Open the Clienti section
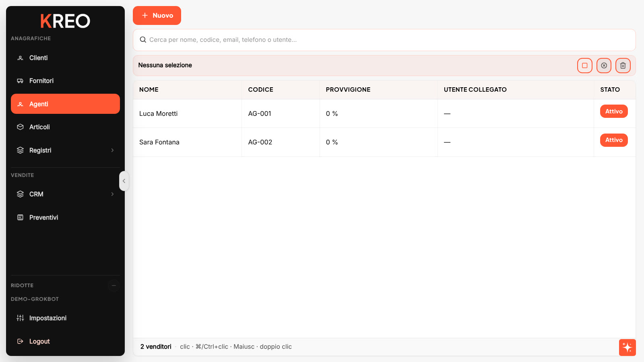The height and width of the screenshot is (362, 644). 65,58
